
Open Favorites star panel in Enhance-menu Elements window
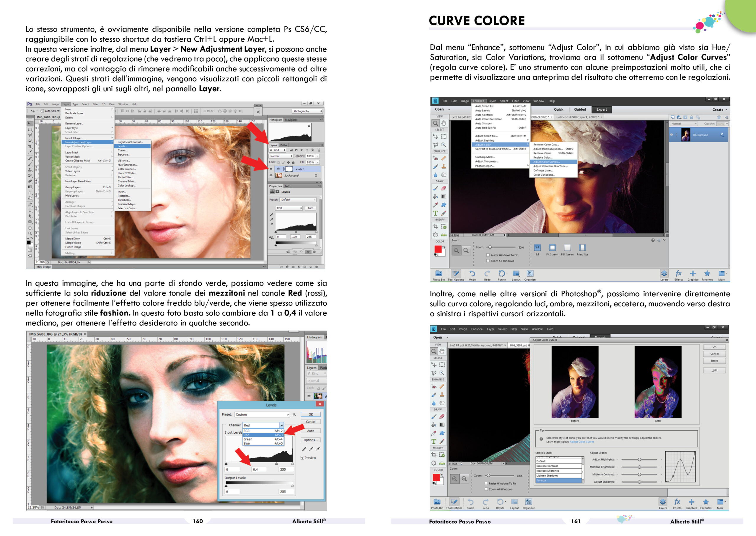coord(707,274)
